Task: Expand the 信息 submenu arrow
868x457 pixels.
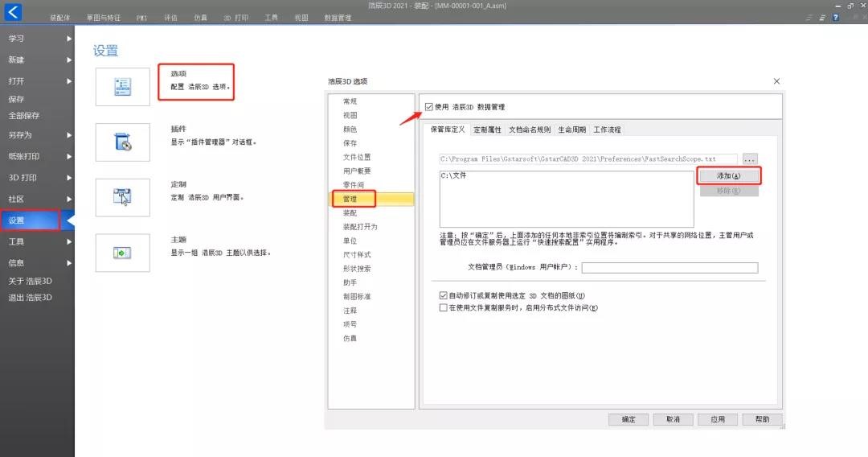Action: (x=69, y=263)
